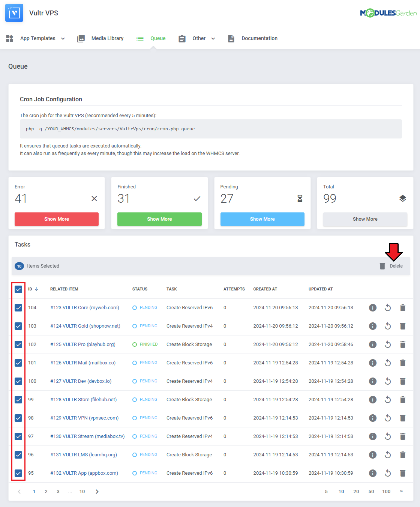Uncheck task 98 checkbox
420x507 pixels.
pyautogui.click(x=18, y=418)
